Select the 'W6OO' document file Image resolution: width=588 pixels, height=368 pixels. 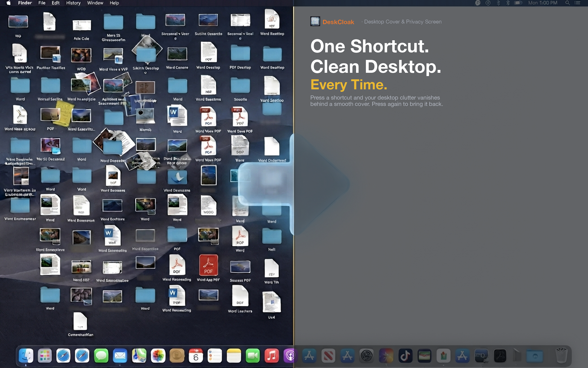point(208,205)
